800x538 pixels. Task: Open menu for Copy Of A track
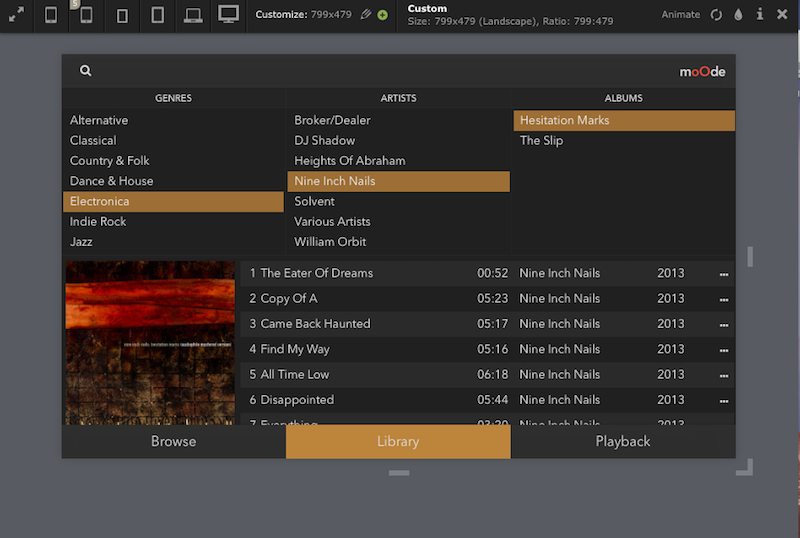point(723,300)
